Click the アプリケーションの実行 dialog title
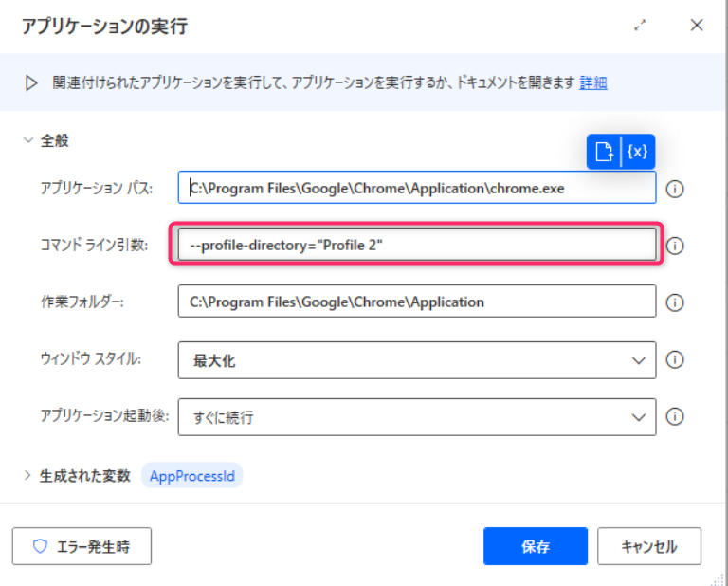The width and height of the screenshot is (728, 586). click(105, 26)
